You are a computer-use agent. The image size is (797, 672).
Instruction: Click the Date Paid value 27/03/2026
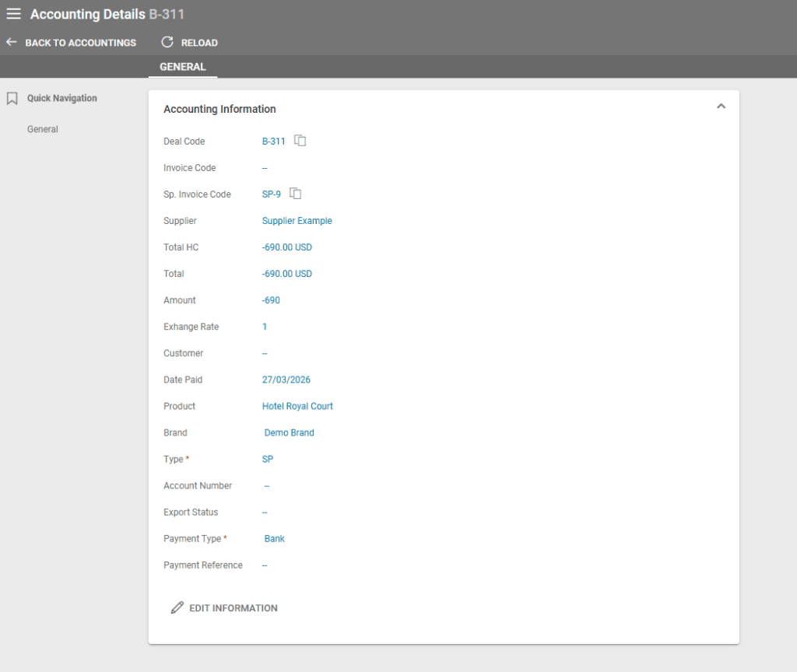click(x=286, y=380)
